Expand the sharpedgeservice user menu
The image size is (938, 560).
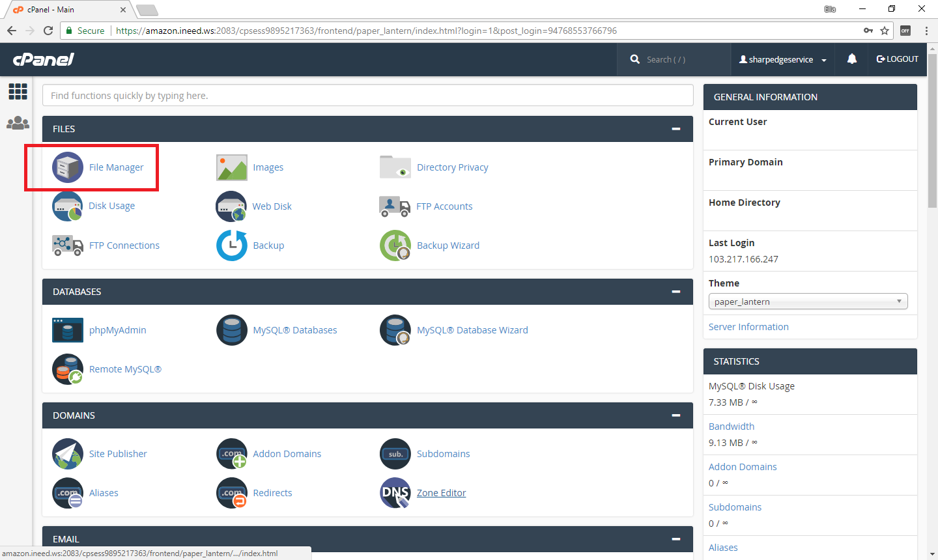click(x=782, y=59)
